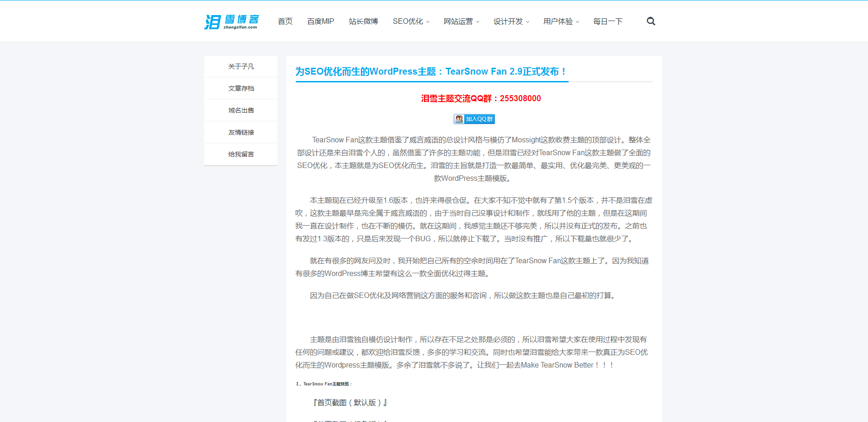The image size is (868, 422).
Task: Expand the 设计开发 dropdown arrow
Action: pyautogui.click(x=528, y=22)
